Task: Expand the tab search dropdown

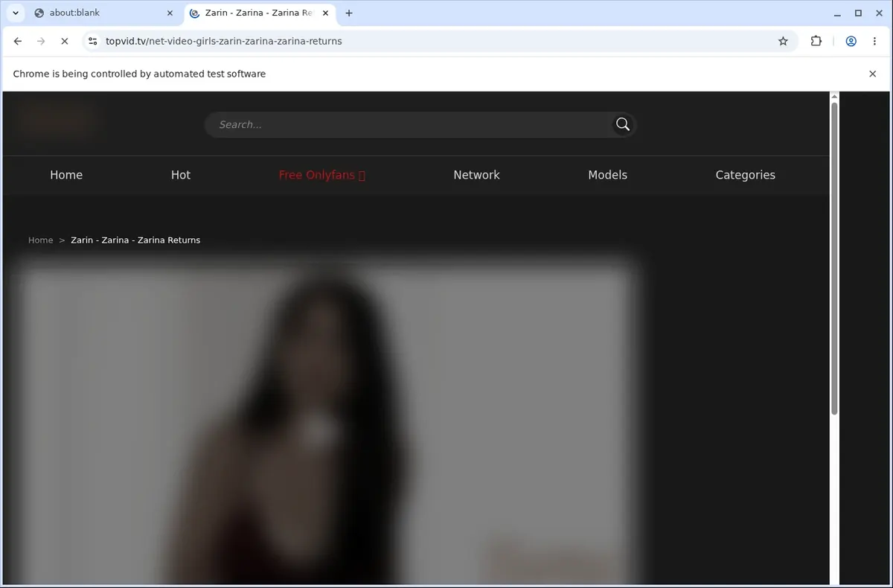Action: coord(16,13)
